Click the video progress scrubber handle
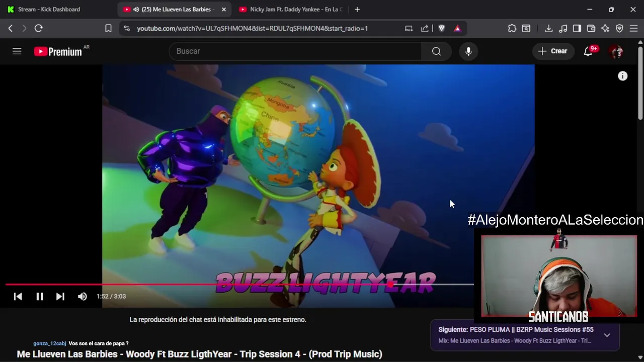Image resolution: width=644 pixels, height=362 pixels. click(391, 285)
